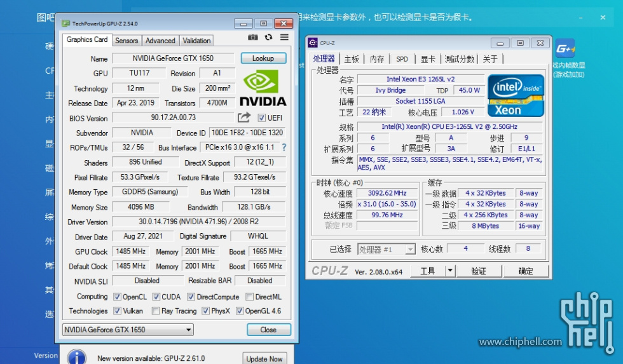The height and width of the screenshot is (364, 623).
Task: Refresh GPU-Z readings with the refresh icon
Action: [268, 37]
